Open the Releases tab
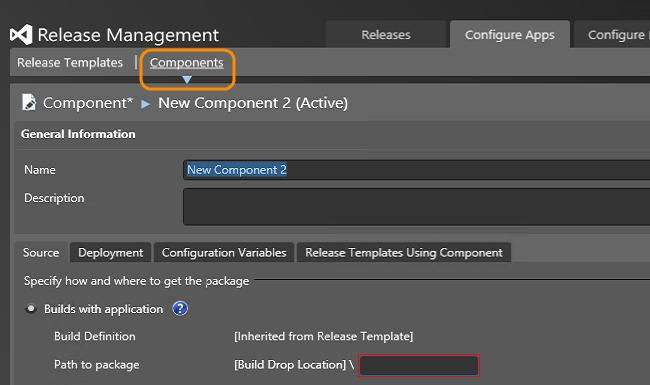This screenshot has height=385, width=650. (386, 35)
